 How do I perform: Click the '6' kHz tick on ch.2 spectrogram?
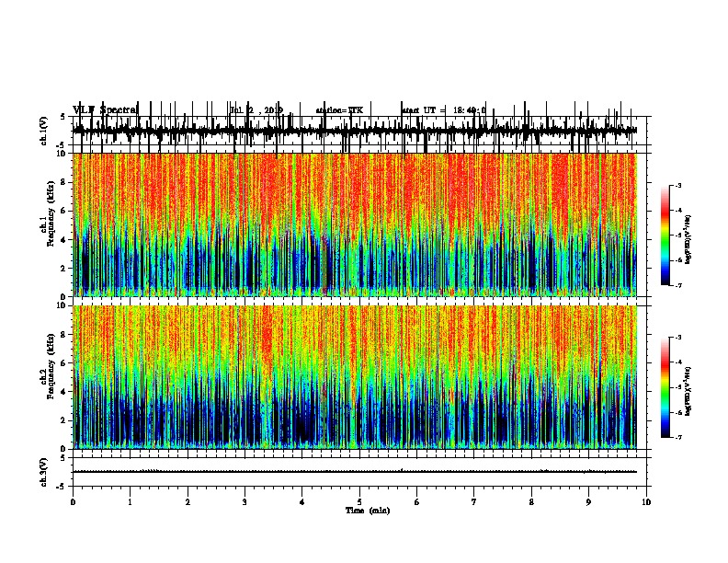click(63, 363)
